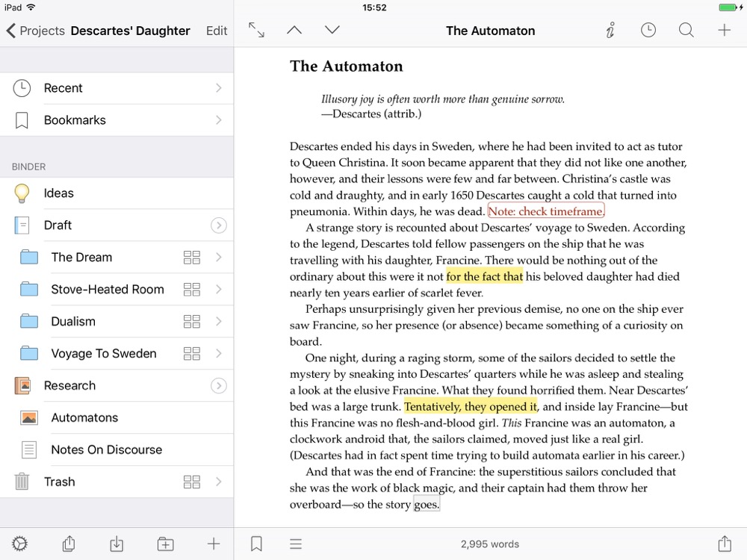Open document history clock icon
Screen dimensions: 747x560
click(648, 31)
